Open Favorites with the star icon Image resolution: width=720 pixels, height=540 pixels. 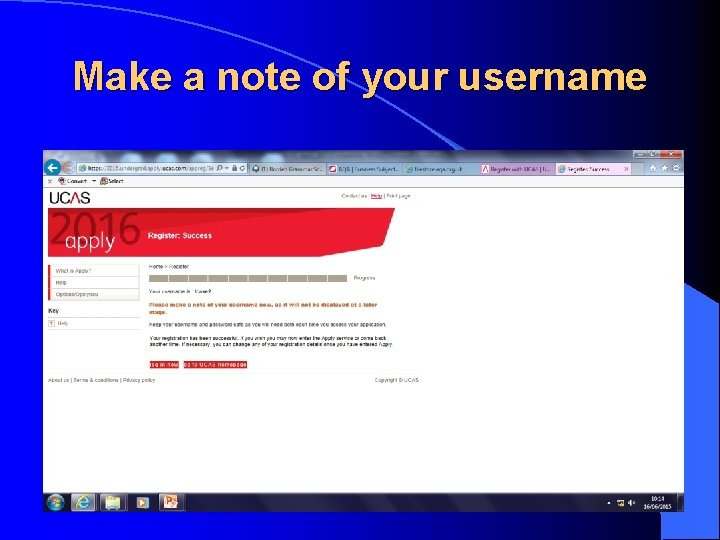(x=664, y=169)
